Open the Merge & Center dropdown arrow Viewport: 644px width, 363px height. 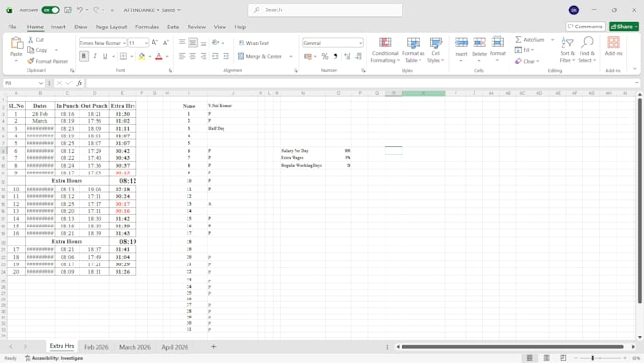pos(291,56)
